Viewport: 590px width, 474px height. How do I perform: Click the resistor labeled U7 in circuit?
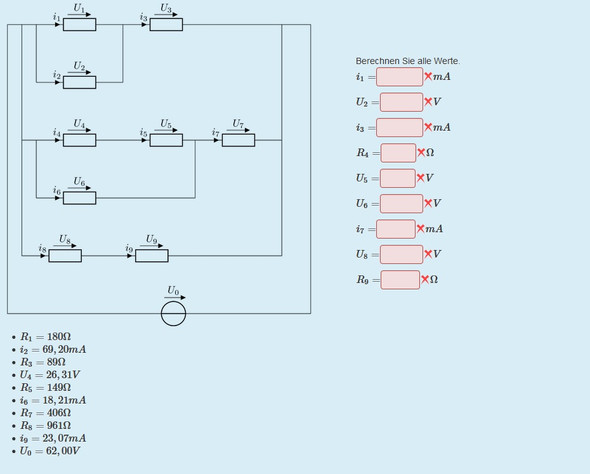238,140
